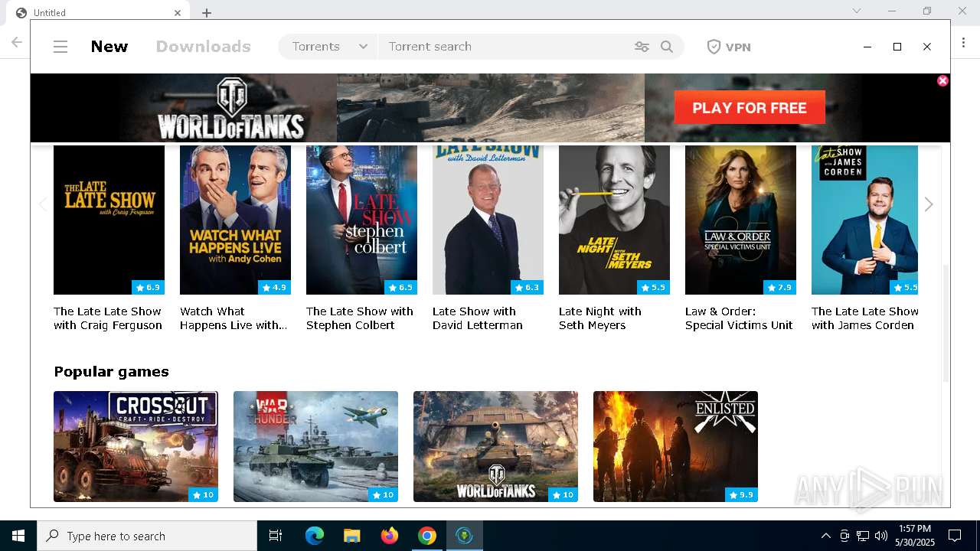Open the Crossout game card
Image resolution: width=980 pixels, height=551 pixels.
[136, 446]
